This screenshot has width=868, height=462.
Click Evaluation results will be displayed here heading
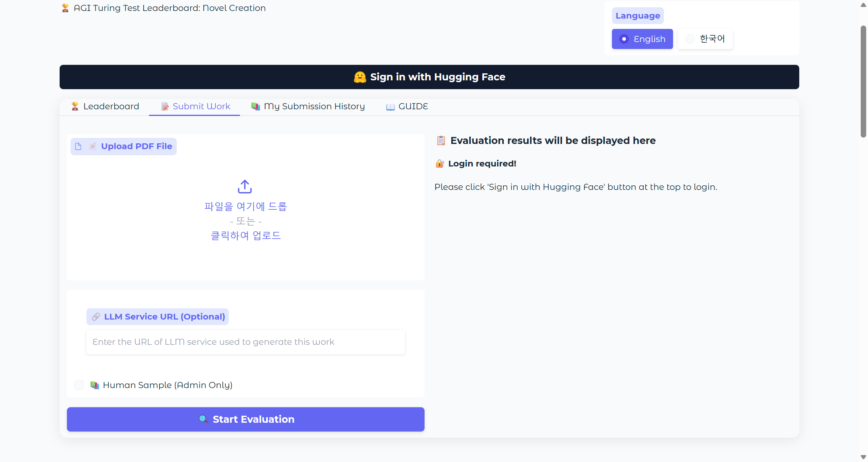553,140
